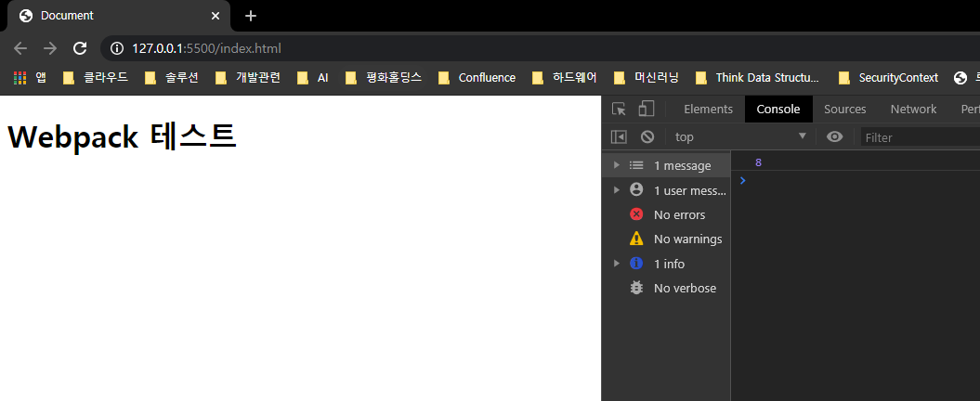
Task: Open the 솔루션 bookmark folder
Action: 171,77
